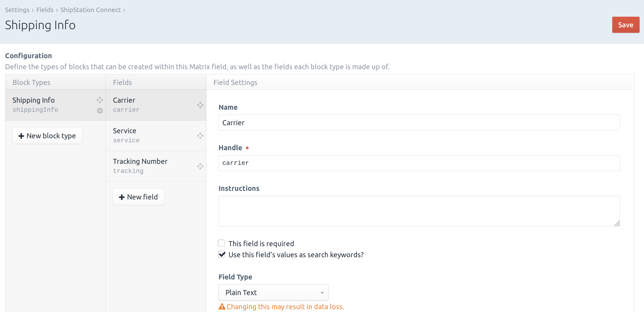Click plus icon in New field button

[x=122, y=197]
